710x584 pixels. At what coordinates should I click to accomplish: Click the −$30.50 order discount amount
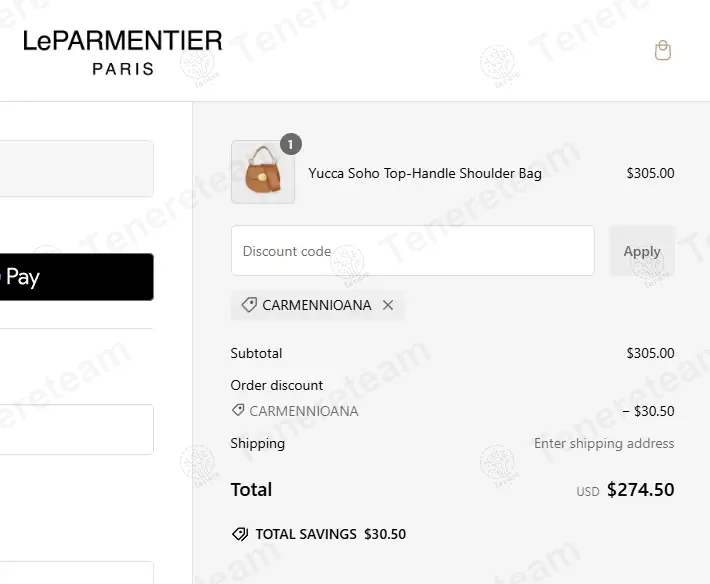(x=647, y=411)
